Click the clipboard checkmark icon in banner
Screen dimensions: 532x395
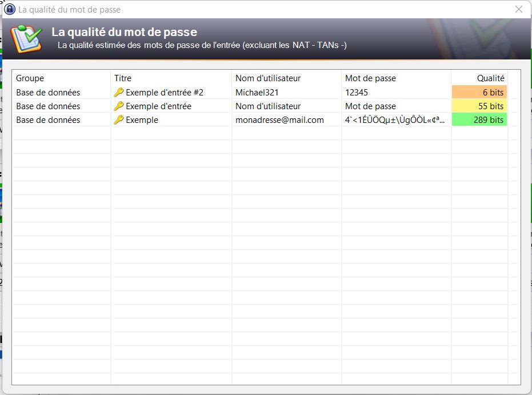(26, 38)
